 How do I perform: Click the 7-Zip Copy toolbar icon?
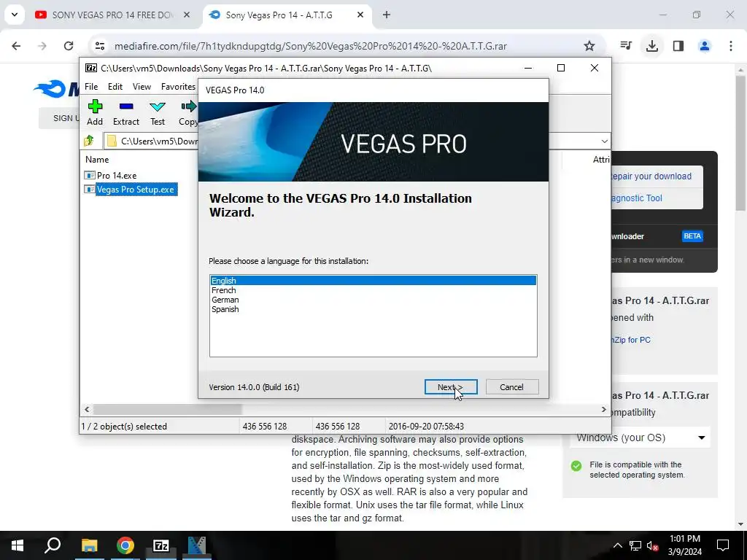pyautogui.click(x=188, y=112)
